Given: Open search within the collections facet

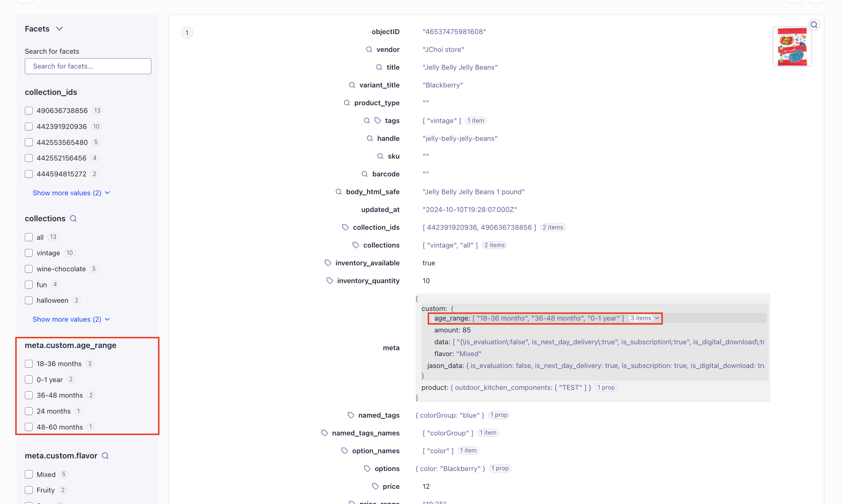Looking at the screenshot, I should (x=73, y=219).
